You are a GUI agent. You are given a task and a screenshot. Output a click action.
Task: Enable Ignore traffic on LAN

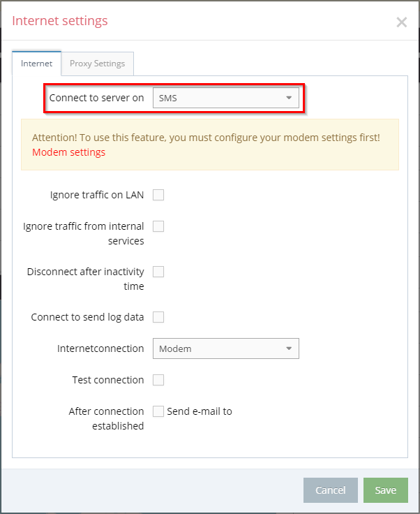tap(158, 195)
